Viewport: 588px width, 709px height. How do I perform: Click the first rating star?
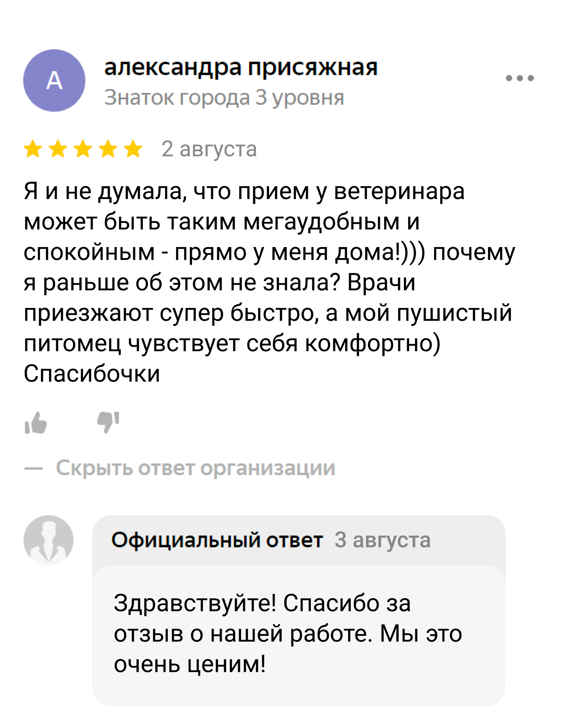tap(33, 149)
